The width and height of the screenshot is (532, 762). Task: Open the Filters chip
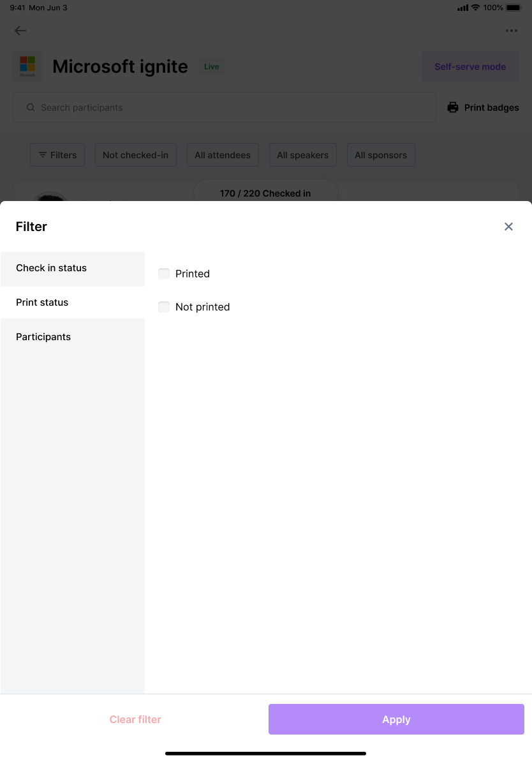point(57,155)
